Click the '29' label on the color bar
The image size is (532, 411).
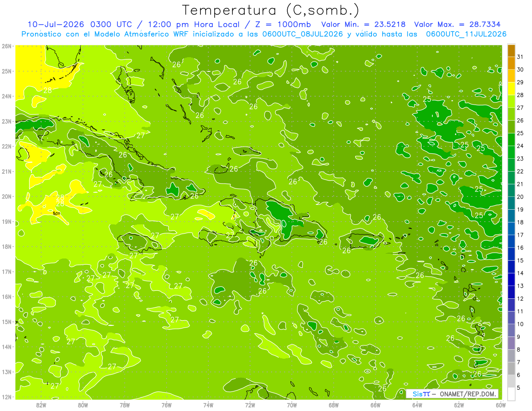pyautogui.click(x=520, y=82)
